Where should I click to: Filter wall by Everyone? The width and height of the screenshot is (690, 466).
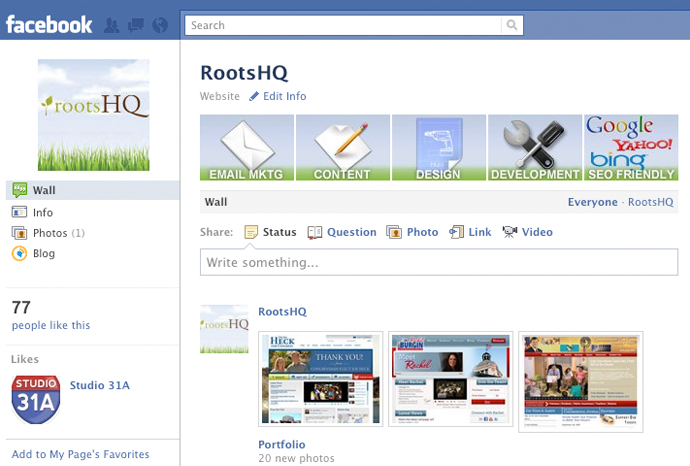tap(592, 202)
